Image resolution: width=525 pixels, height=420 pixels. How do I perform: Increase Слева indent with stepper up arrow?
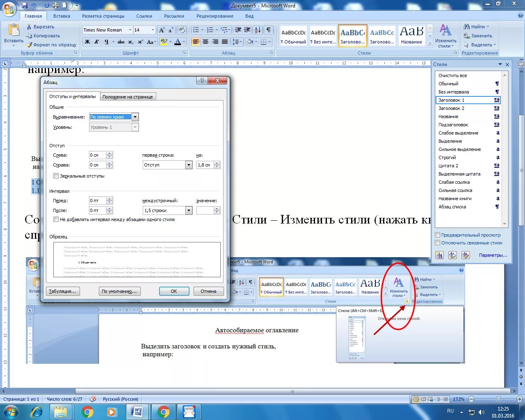coord(109,153)
